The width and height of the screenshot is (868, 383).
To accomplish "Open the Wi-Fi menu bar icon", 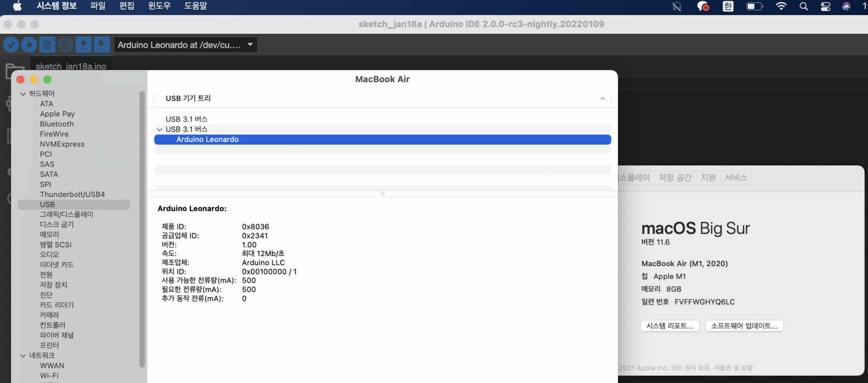I will (781, 6).
